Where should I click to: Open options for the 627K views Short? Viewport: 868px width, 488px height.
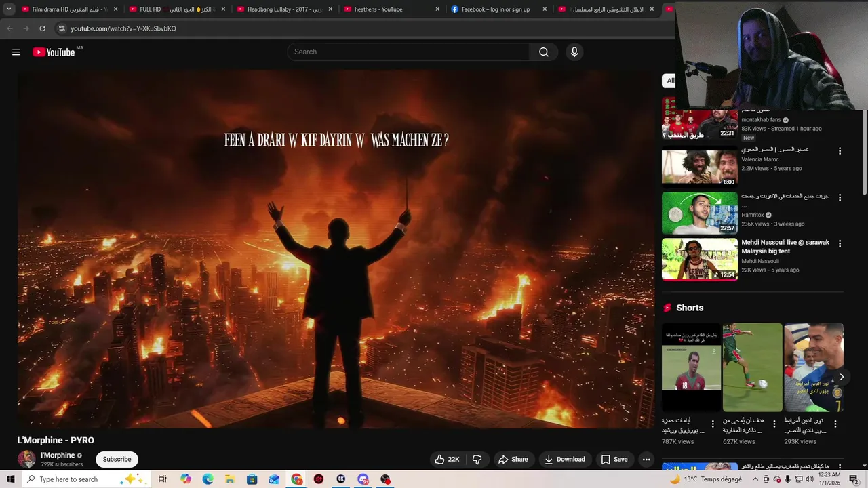tap(774, 424)
